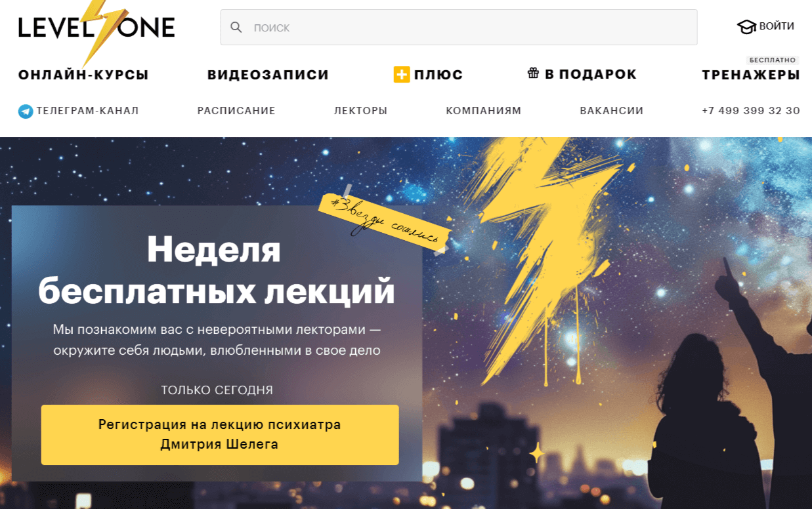Click the phone number +7 499 399 32 30

[x=751, y=111]
